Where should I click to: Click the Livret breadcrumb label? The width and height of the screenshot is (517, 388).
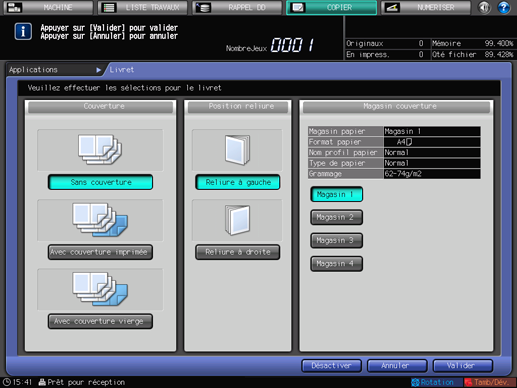122,70
